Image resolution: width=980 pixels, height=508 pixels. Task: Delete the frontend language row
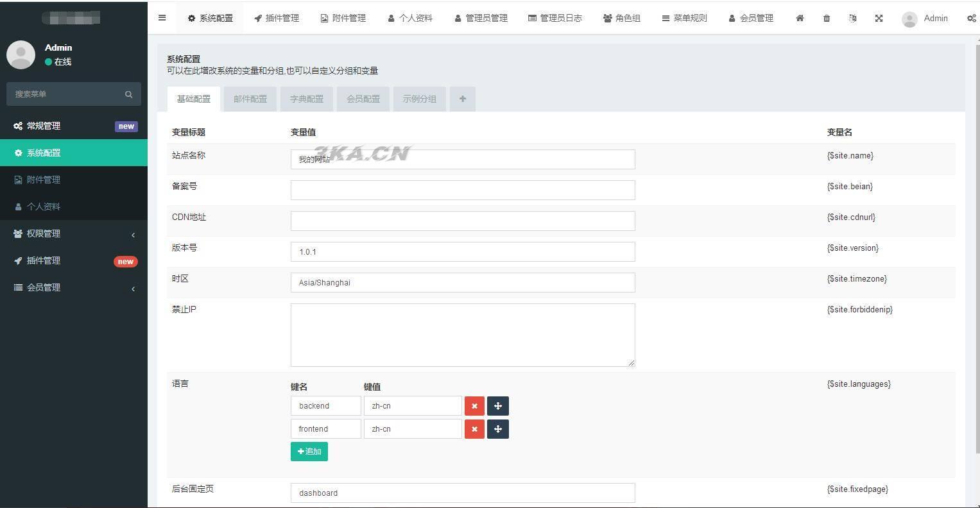tap(474, 429)
